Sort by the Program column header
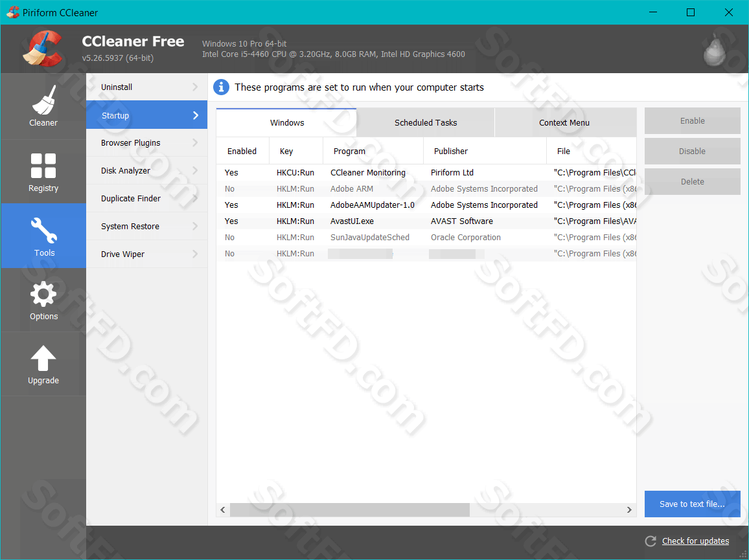749x560 pixels. [x=373, y=151]
